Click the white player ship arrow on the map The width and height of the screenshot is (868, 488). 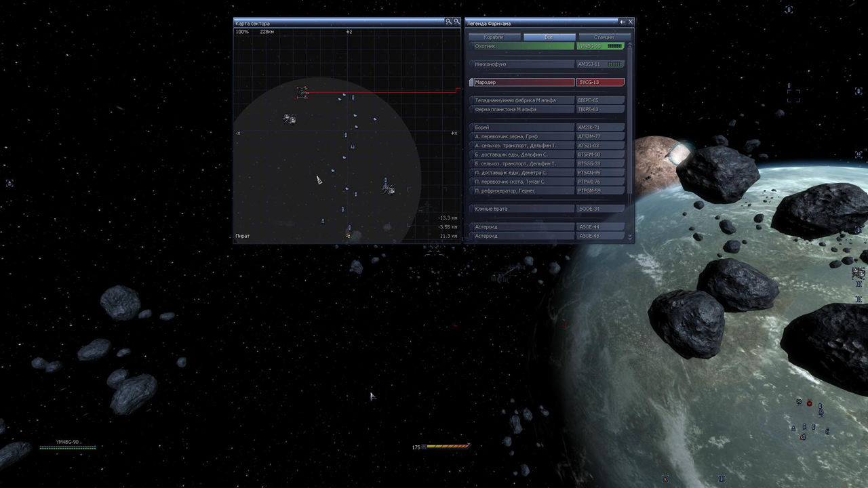(319, 180)
